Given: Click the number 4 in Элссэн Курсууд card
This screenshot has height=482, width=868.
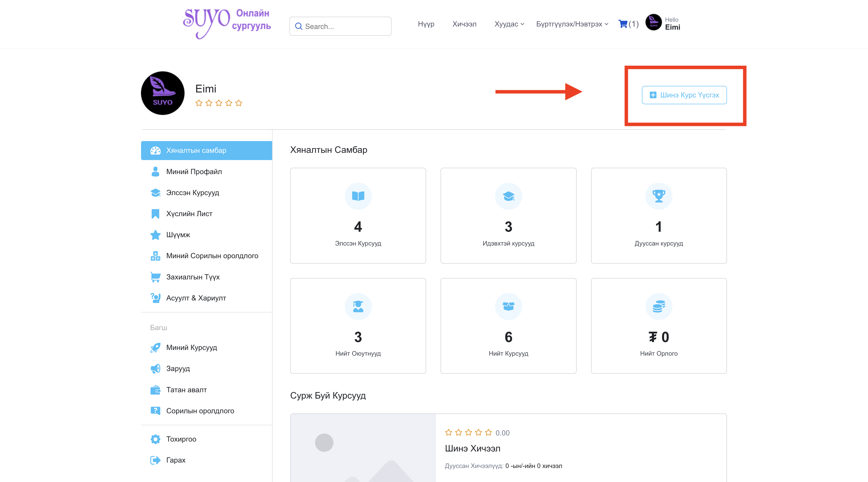Looking at the screenshot, I should pyautogui.click(x=358, y=227).
